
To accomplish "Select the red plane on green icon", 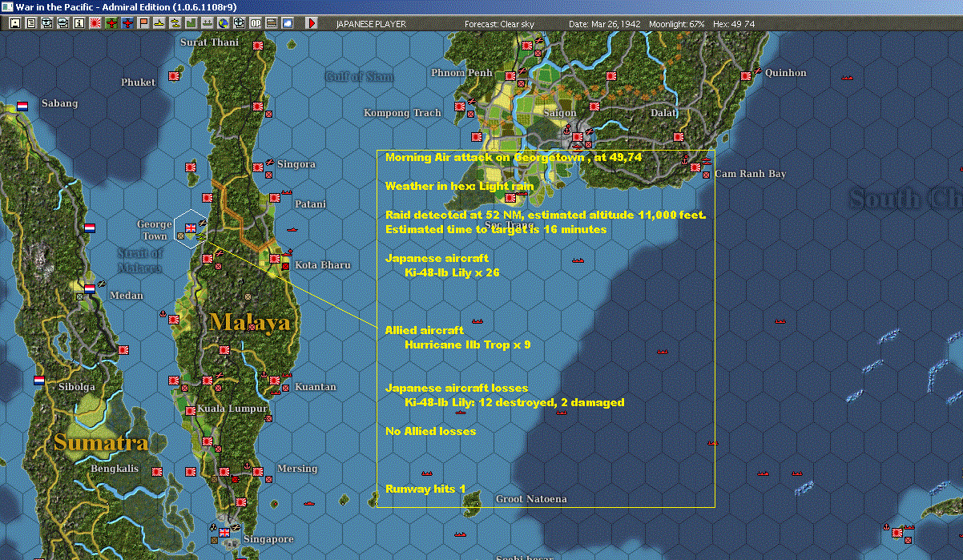I will (111, 23).
